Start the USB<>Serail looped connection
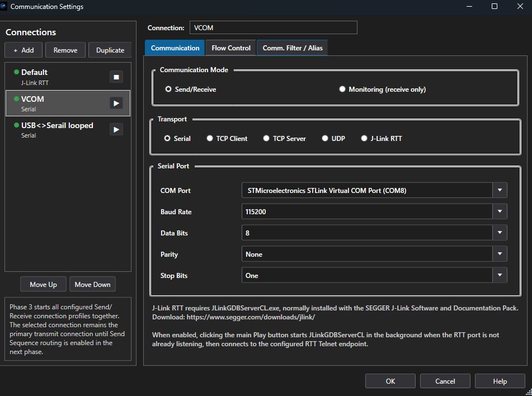Image resolution: width=532 pixels, height=396 pixels. click(116, 130)
